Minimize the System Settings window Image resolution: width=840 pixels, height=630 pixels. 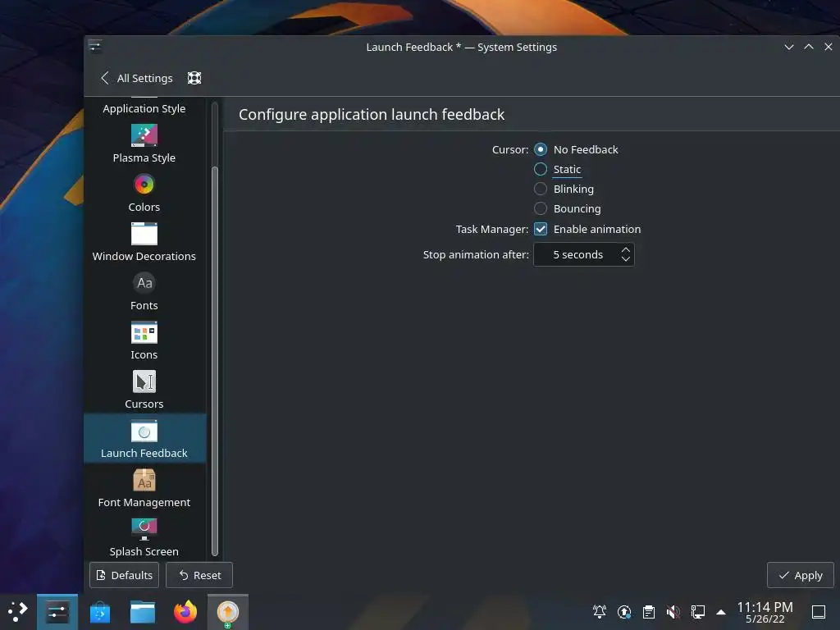789,47
